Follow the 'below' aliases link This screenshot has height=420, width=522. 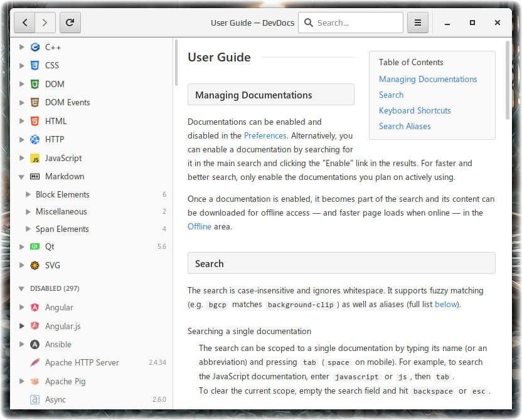pos(445,304)
